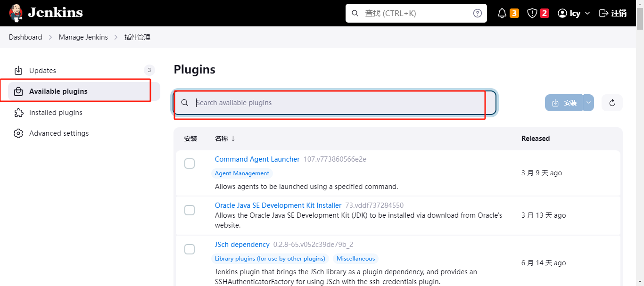Open the Command Agent Launcher plugin link
Viewport: 644px width, 286px height.
[257, 159]
